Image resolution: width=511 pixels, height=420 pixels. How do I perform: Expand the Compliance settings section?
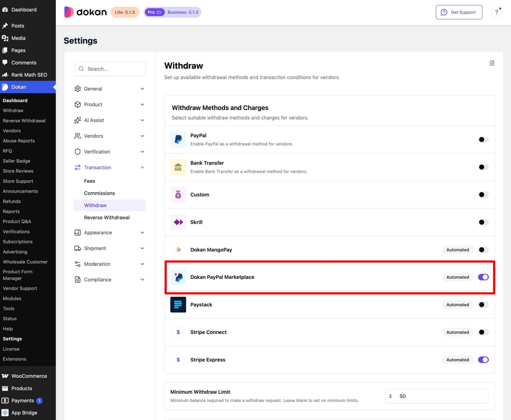(x=110, y=280)
